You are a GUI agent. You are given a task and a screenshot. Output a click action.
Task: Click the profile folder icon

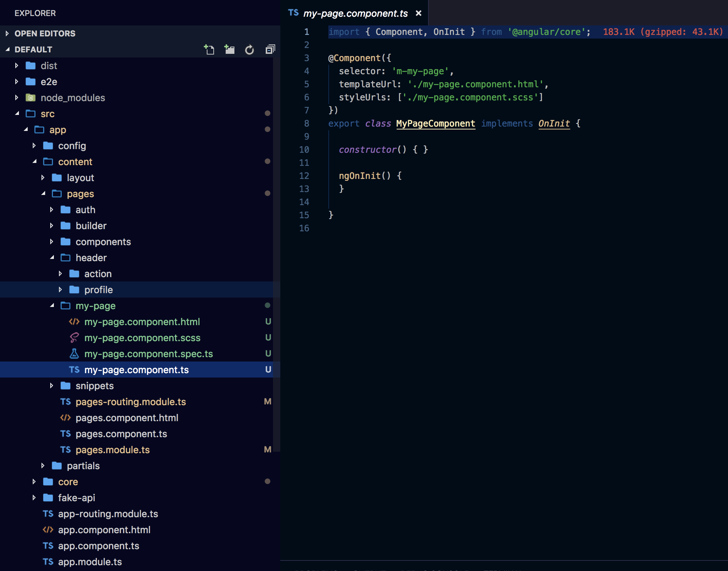(74, 290)
